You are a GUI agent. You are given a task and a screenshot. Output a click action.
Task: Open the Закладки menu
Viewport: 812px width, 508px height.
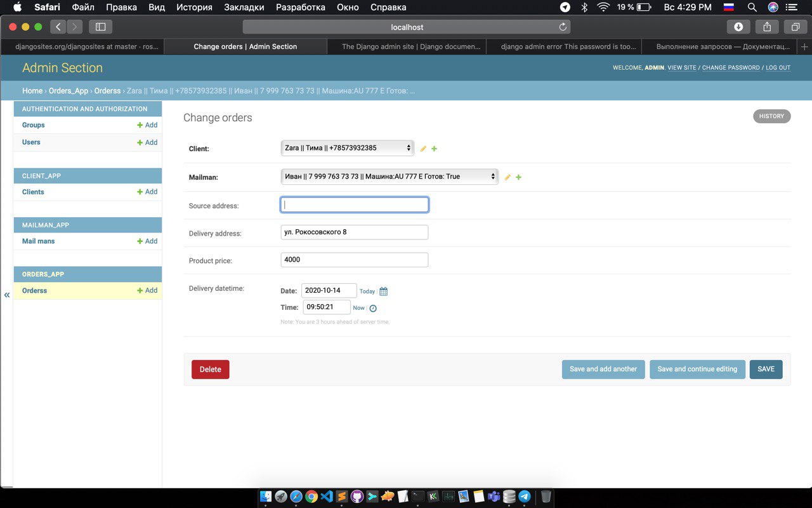pyautogui.click(x=244, y=7)
